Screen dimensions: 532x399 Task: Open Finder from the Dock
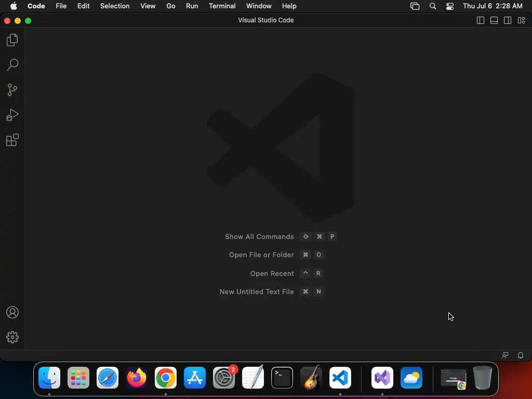49,378
